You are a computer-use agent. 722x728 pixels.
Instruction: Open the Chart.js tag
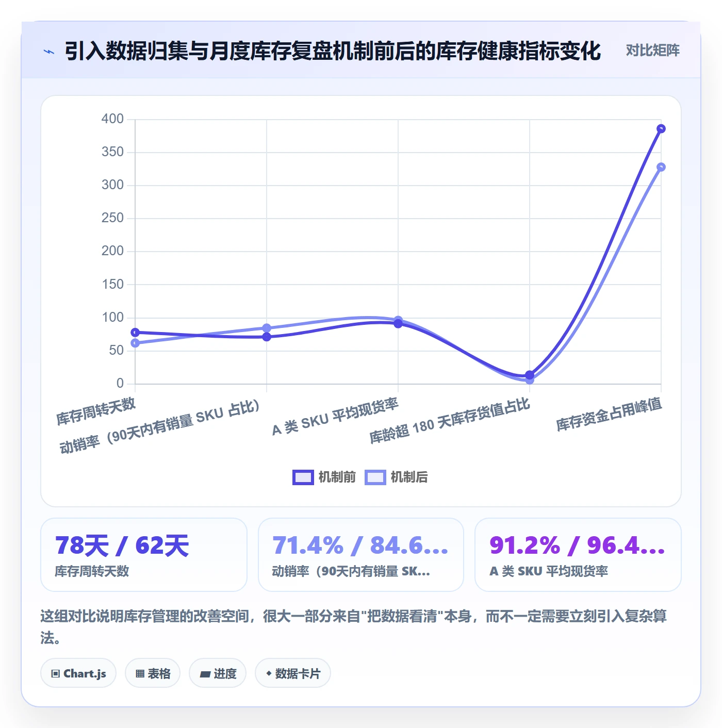click(78, 673)
